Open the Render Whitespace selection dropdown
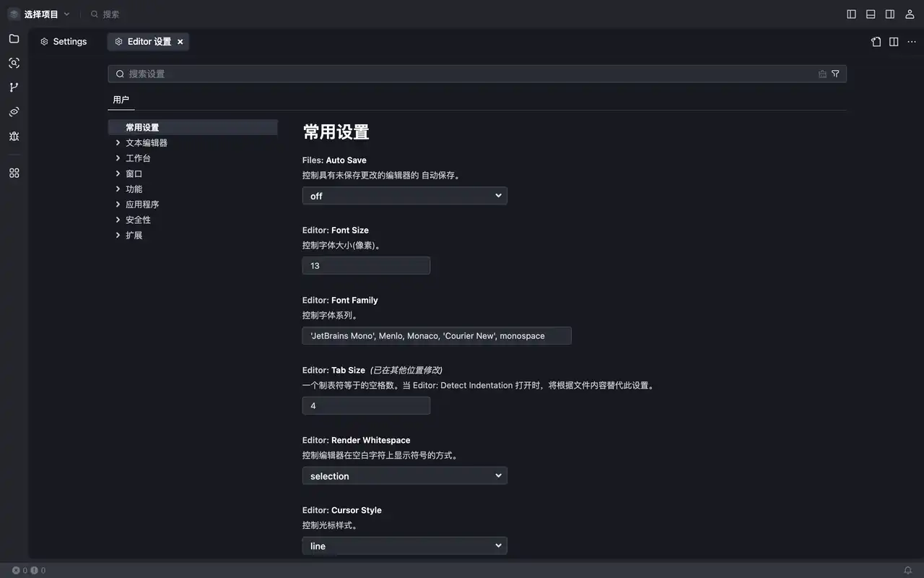The height and width of the screenshot is (578, 924). 404,476
